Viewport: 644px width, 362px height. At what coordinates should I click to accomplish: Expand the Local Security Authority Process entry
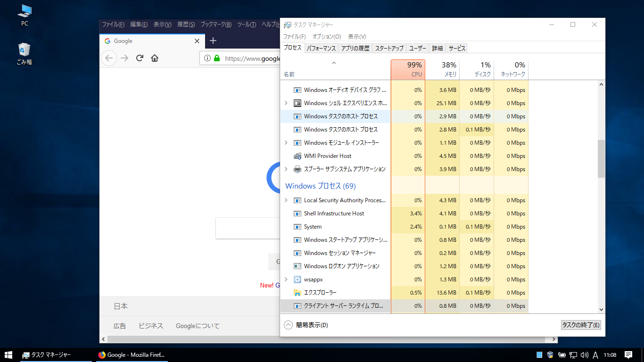pyautogui.click(x=286, y=200)
